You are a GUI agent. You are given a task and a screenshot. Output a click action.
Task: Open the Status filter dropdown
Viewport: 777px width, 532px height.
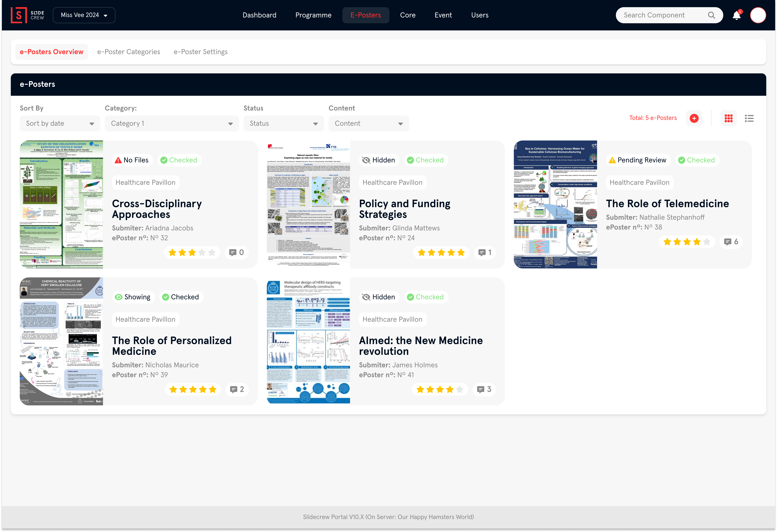click(284, 123)
